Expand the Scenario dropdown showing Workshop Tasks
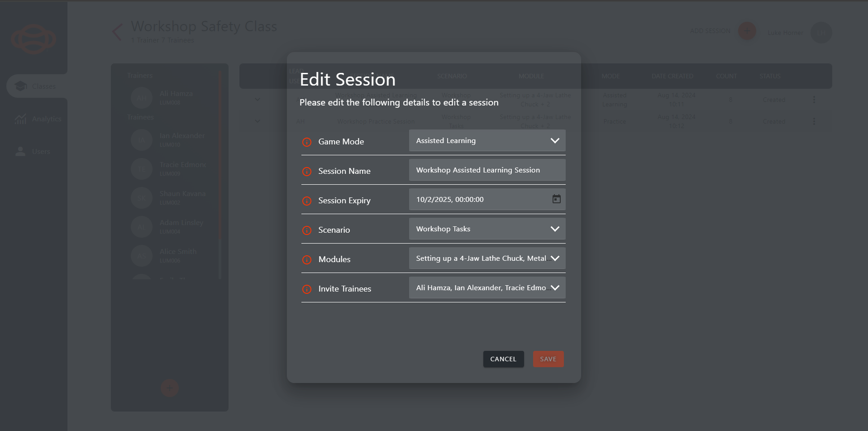 [487, 229]
